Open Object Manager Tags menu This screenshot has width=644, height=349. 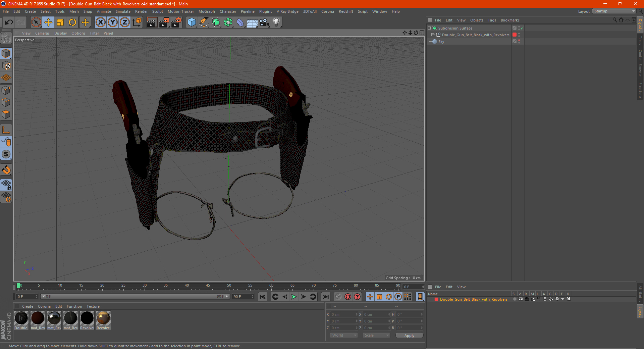pyautogui.click(x=492, y=20)
